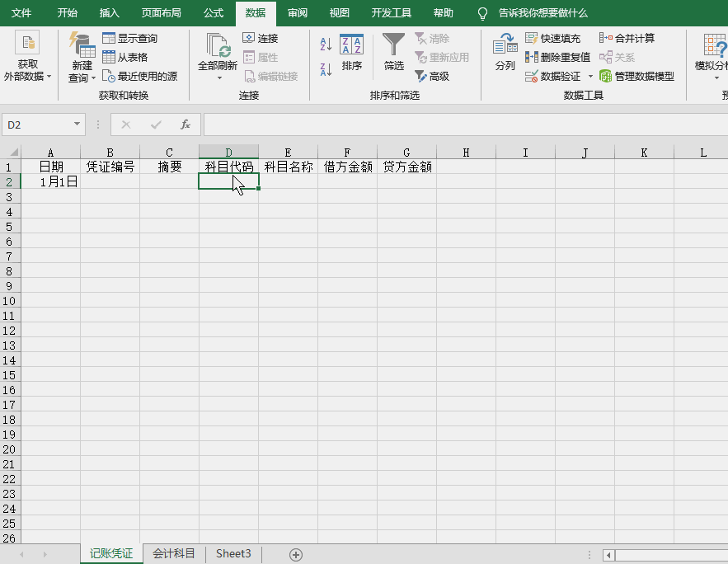Click the 模拟分析 icon
This screenshot has width=728, height=564.
(714, 45)
